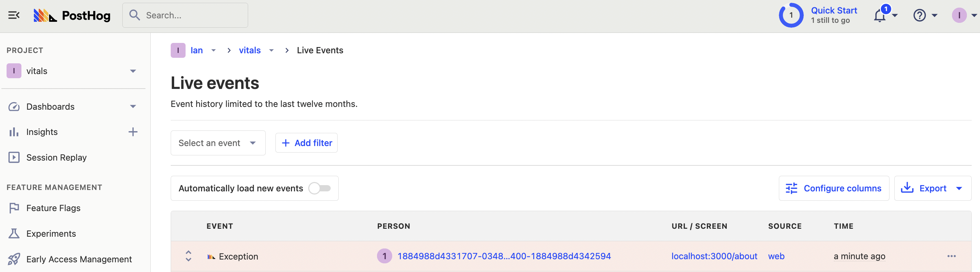This screenshot has width=980, height=272.
Task: Click the Add filter button
Action: pyautogui.click(x=306, y=143)
